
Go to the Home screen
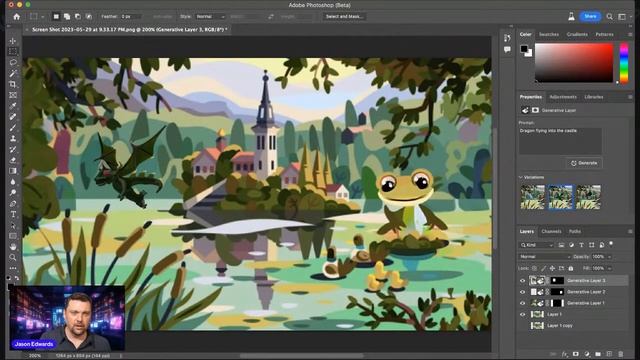17,17
